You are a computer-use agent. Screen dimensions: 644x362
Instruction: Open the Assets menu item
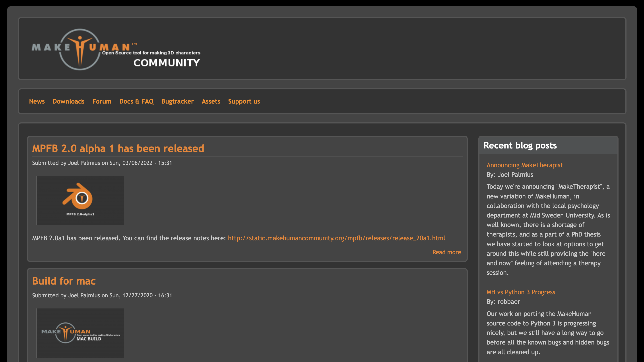211,101
